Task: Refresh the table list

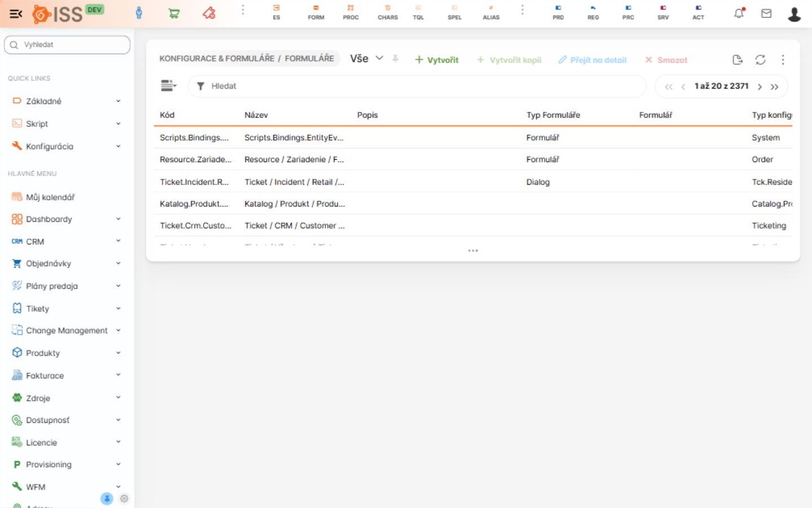Action: (x=760, y=60)
